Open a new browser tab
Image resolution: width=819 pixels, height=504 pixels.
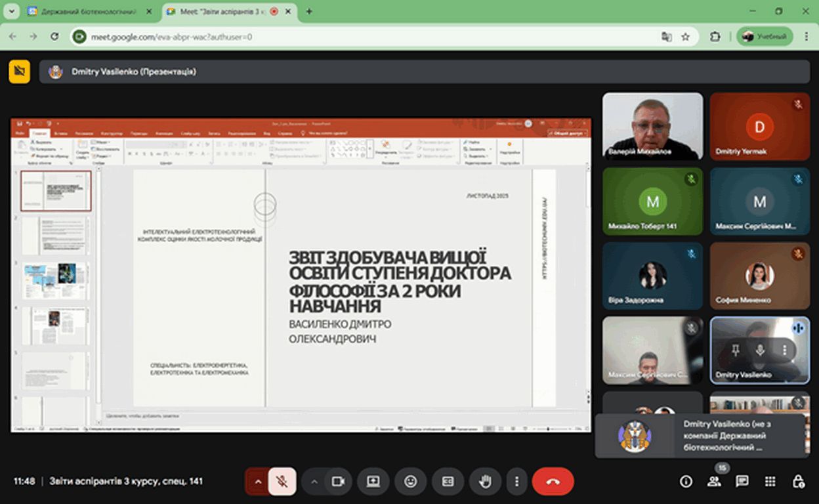(309, 11)
